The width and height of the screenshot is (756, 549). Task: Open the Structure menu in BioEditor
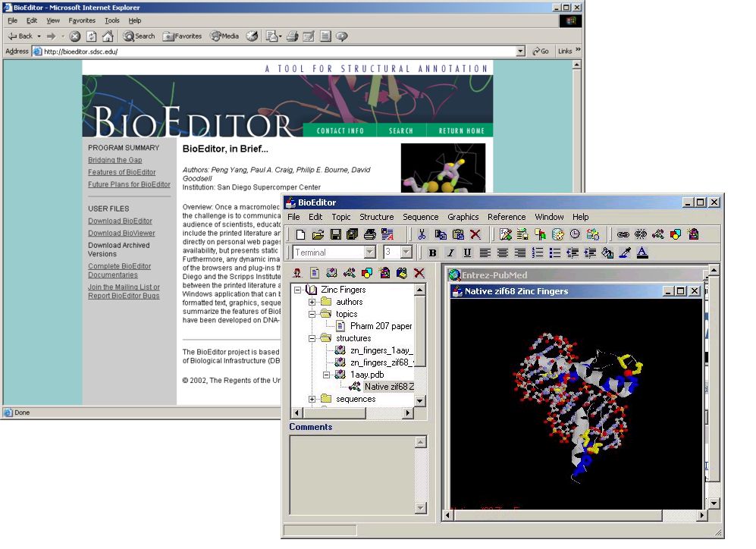tap(376, 217)
